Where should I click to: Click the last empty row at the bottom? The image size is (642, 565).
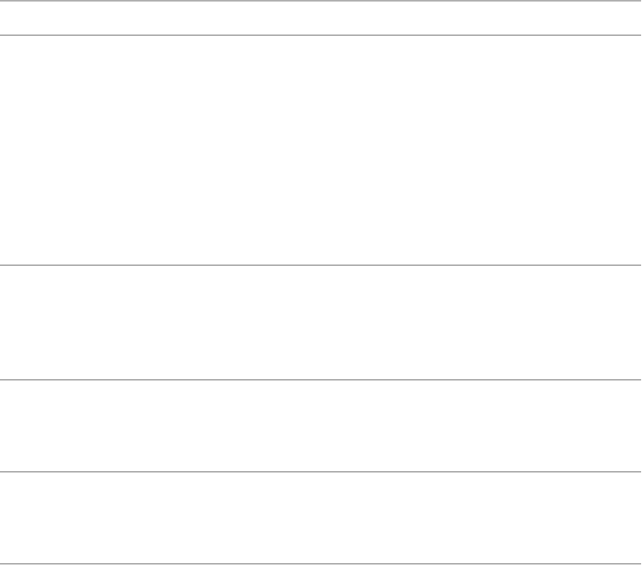320,517
